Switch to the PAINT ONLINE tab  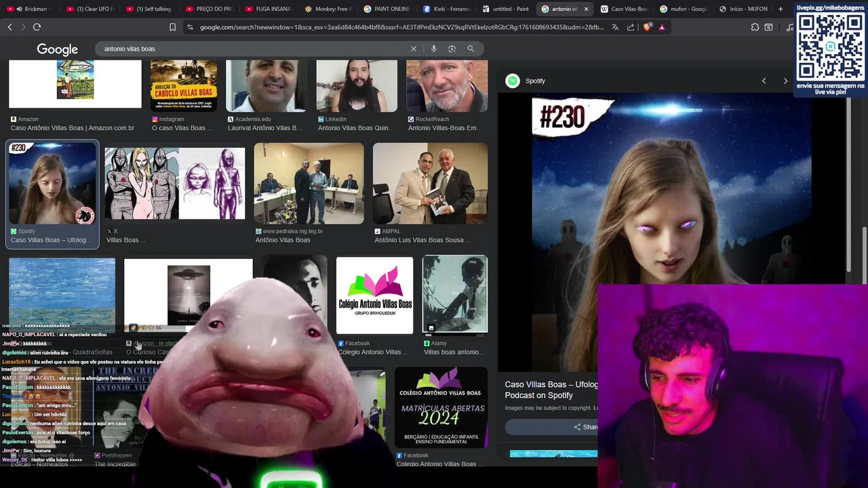387,9
